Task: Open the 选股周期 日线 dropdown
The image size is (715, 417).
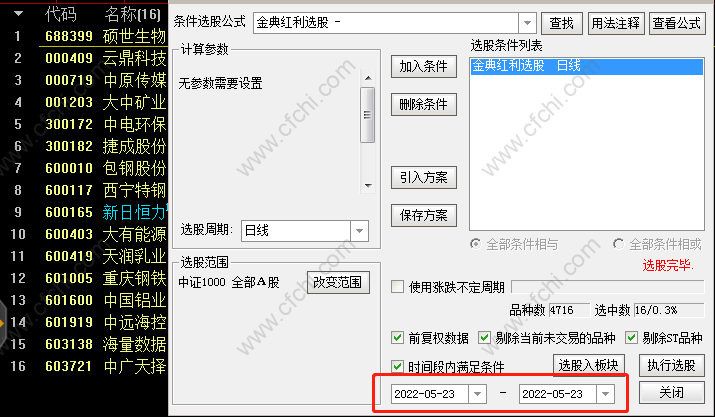Action: (x=359, y=230)
